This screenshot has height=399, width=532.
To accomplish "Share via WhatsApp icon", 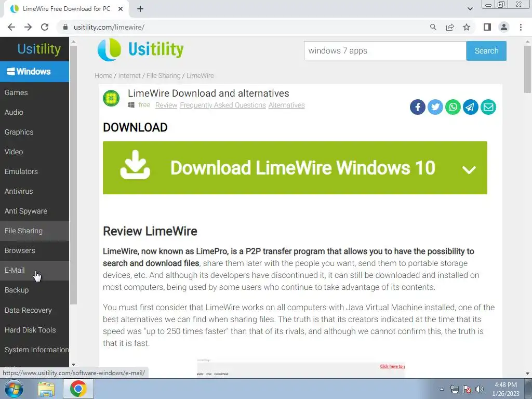I will pyautogui.click(x=453, y=107).
